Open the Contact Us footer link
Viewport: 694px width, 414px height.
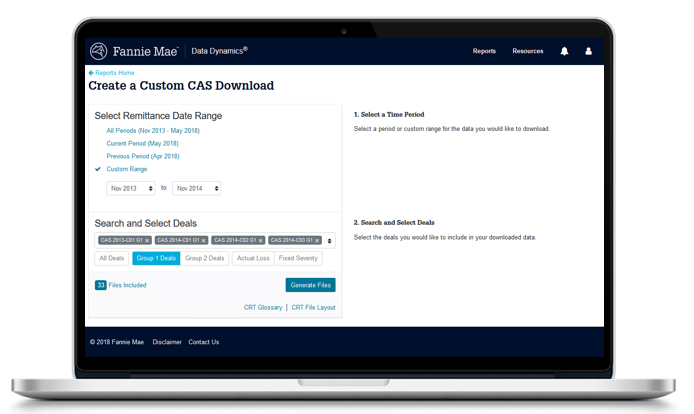pyautogui.click(x=204, y=342)
